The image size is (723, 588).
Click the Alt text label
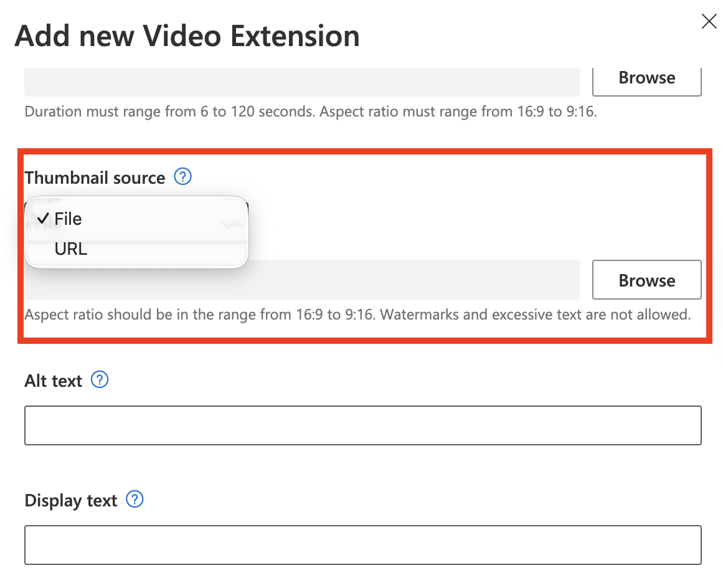[x=53, y=381]
